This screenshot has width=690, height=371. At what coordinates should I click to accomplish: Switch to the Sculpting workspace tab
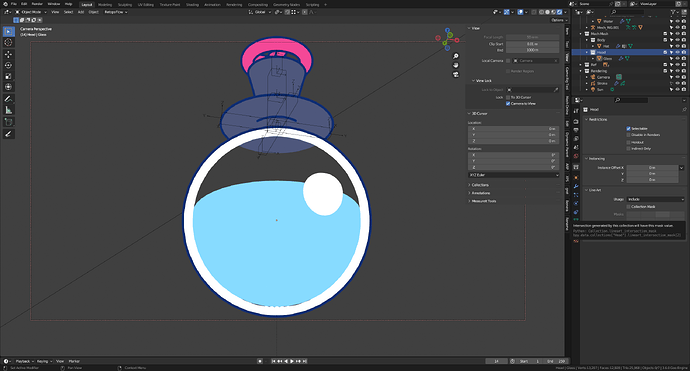[x=125, y=4]
